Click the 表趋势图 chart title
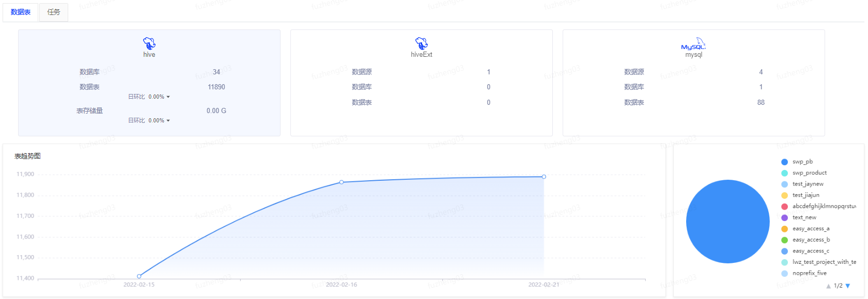 pos(27,156)
